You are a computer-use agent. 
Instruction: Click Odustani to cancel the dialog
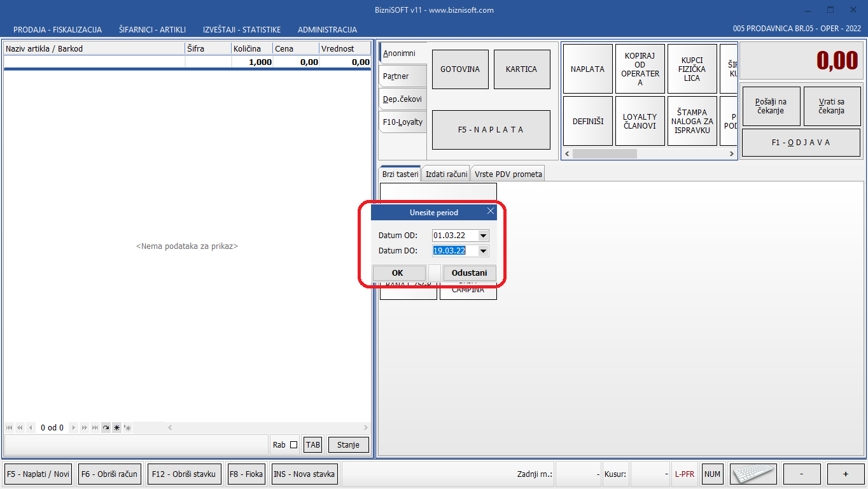(469, 273)
